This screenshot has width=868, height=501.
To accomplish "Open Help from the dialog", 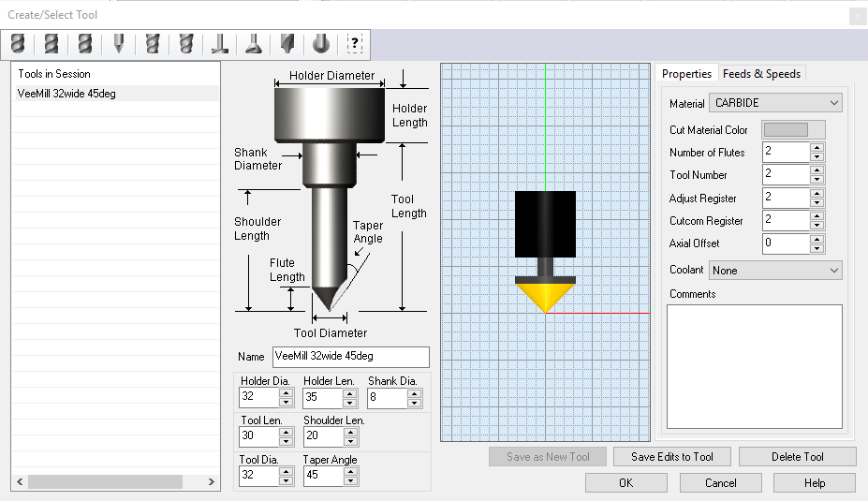I will click(x=815, y=482).
